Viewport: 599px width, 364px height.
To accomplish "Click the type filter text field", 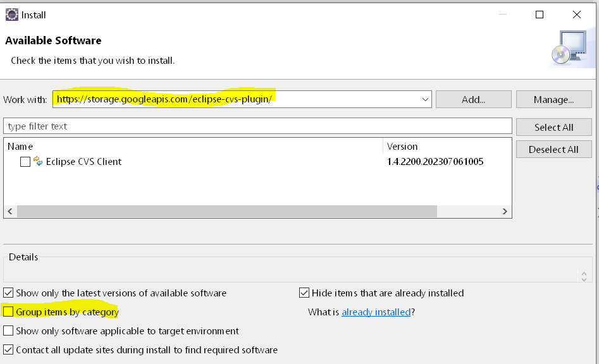I will pos(257,126).
